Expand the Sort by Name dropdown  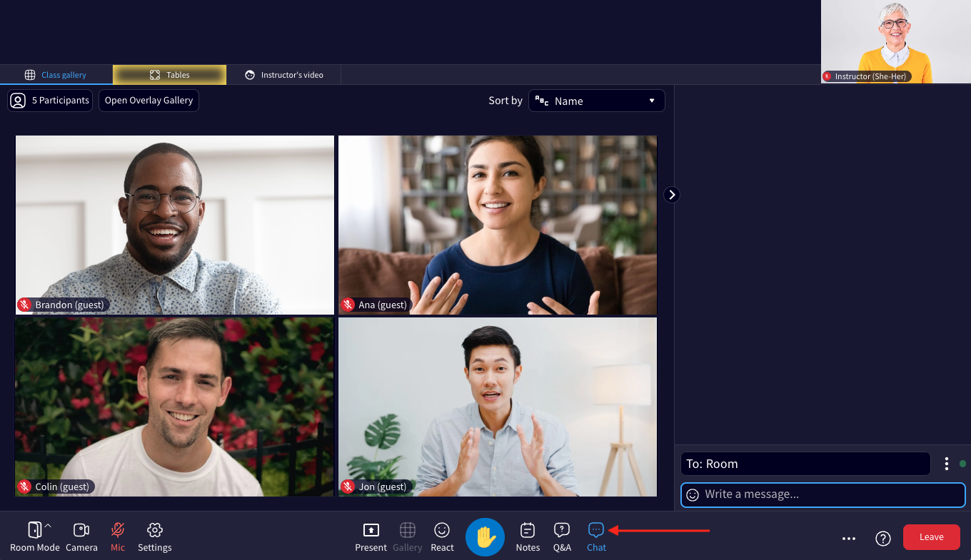click(596, 101)
